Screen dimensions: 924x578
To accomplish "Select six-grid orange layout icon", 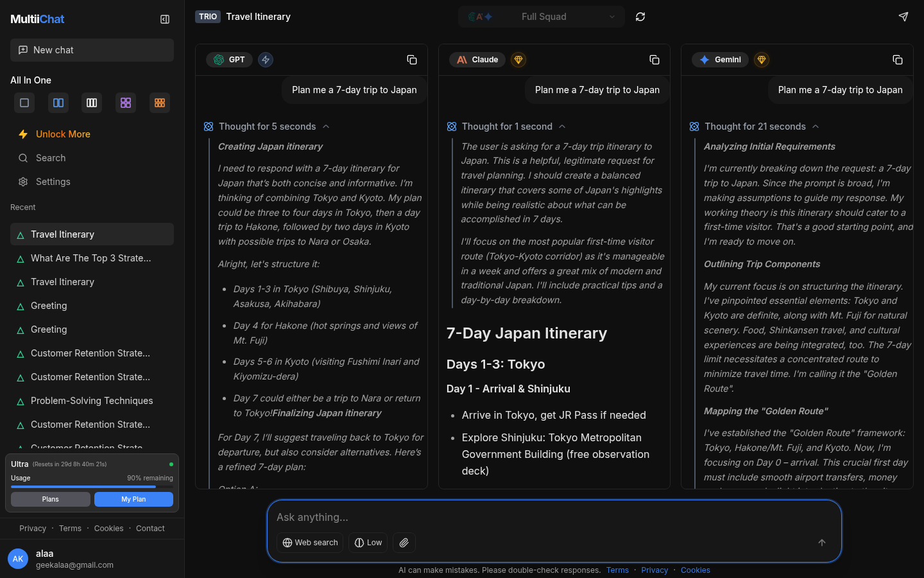I will tap(160, 103).
